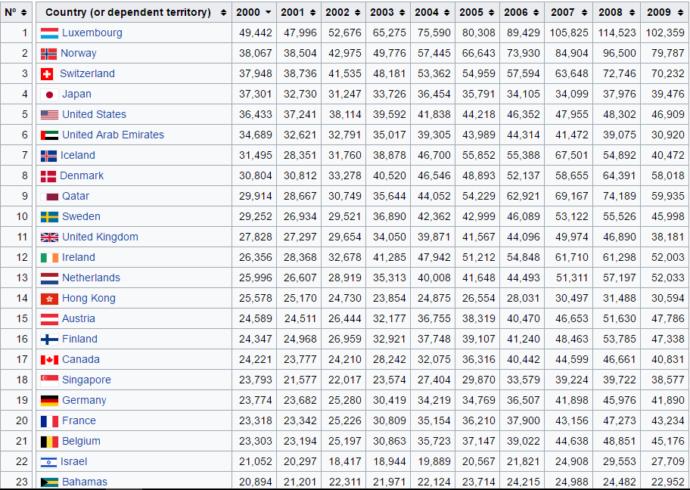Sort table by the 2005 column
The image size is (690, 490).
[x=477, y=12]
